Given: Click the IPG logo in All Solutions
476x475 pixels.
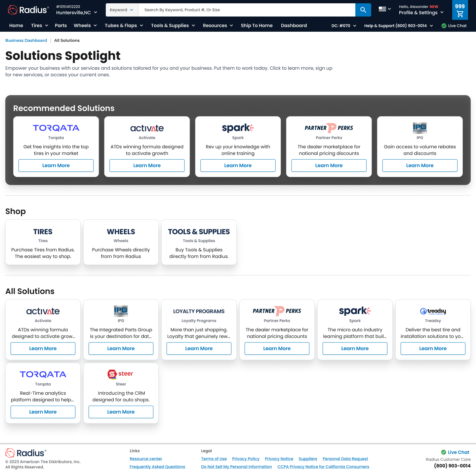Looking at the screenshot, I should point(121,311).
